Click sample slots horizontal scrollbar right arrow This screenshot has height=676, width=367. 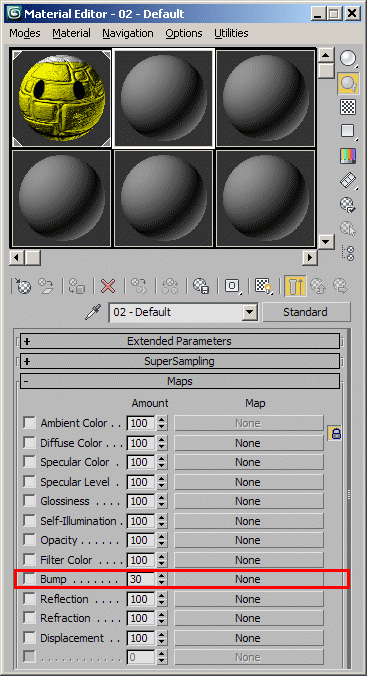(x=310, y=258)
